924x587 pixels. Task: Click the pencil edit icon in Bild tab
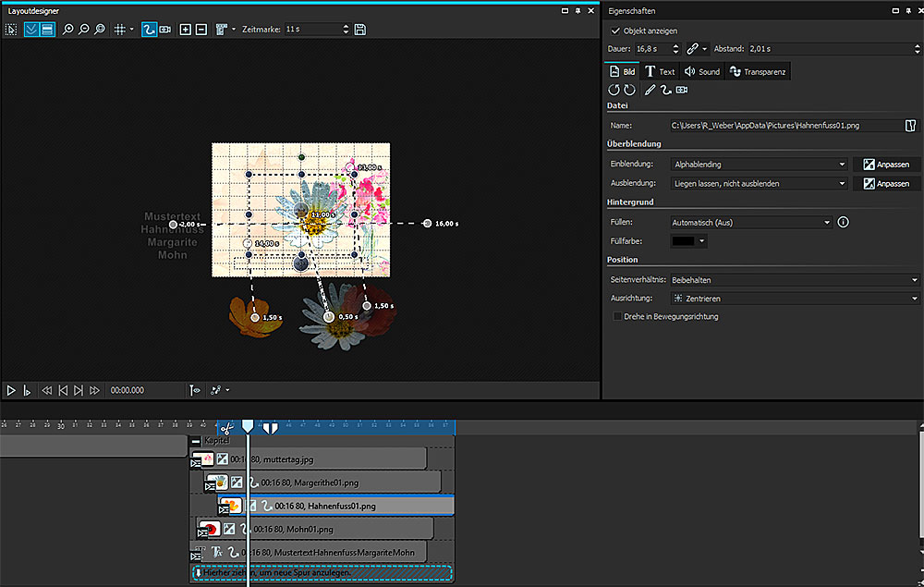pos(650,90)
